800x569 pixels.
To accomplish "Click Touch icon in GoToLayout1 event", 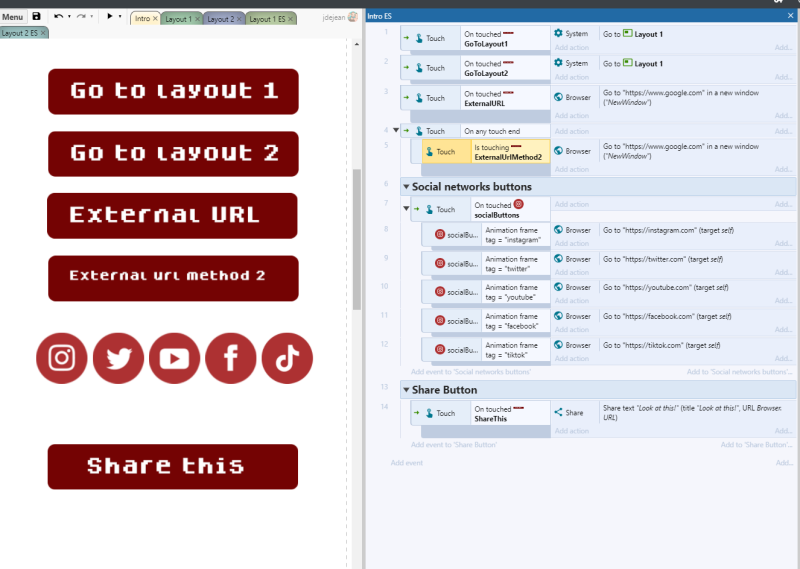I will click(419, 38).
